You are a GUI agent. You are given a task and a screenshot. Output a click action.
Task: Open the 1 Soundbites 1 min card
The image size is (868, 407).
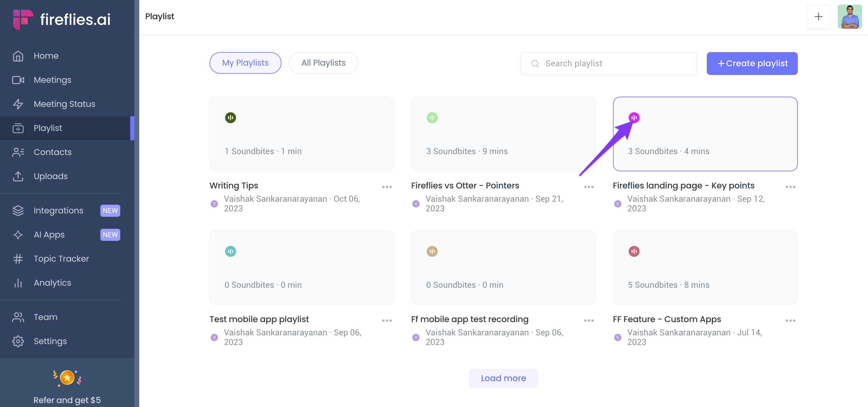[302, 134]
